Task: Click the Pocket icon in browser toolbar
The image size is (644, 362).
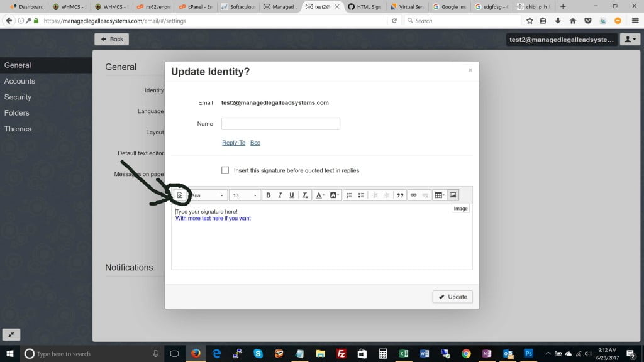Action: pyautogui.click(x=588, y=21)
